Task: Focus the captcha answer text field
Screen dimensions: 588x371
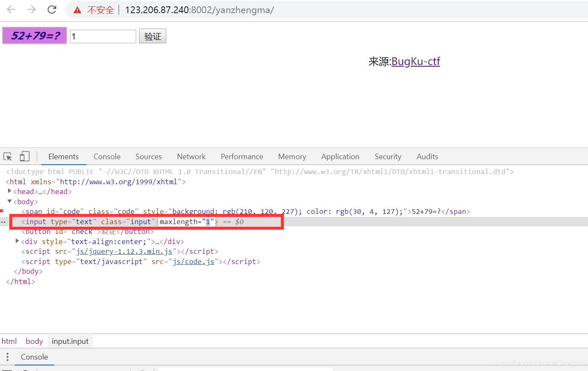Action: [x=103, y=37]
